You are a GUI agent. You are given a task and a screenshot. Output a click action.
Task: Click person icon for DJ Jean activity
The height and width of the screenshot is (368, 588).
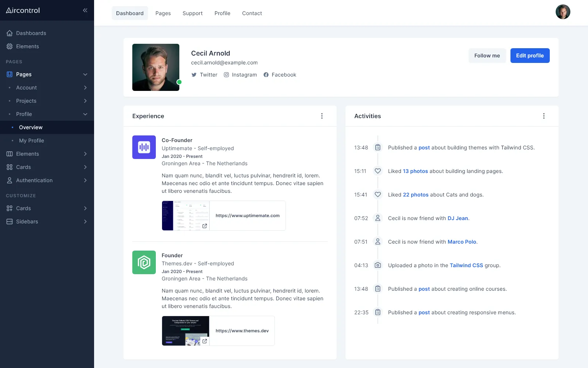378,218
